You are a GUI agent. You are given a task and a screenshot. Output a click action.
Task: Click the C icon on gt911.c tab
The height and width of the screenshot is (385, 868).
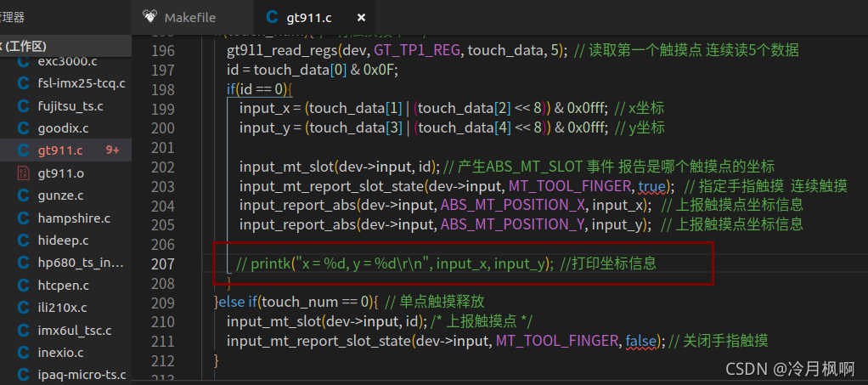click(x=272, y=17)
